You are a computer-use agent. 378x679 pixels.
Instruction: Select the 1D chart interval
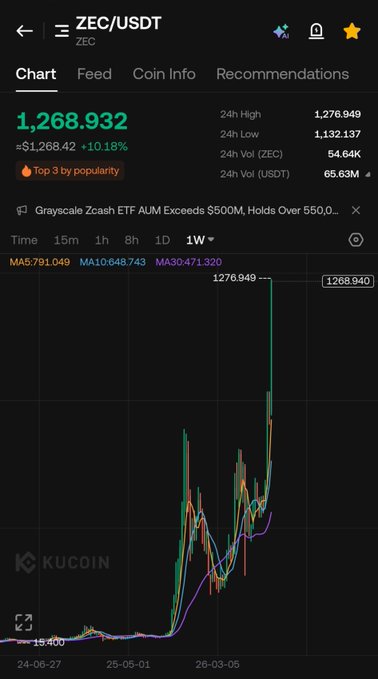click(162, 240)
